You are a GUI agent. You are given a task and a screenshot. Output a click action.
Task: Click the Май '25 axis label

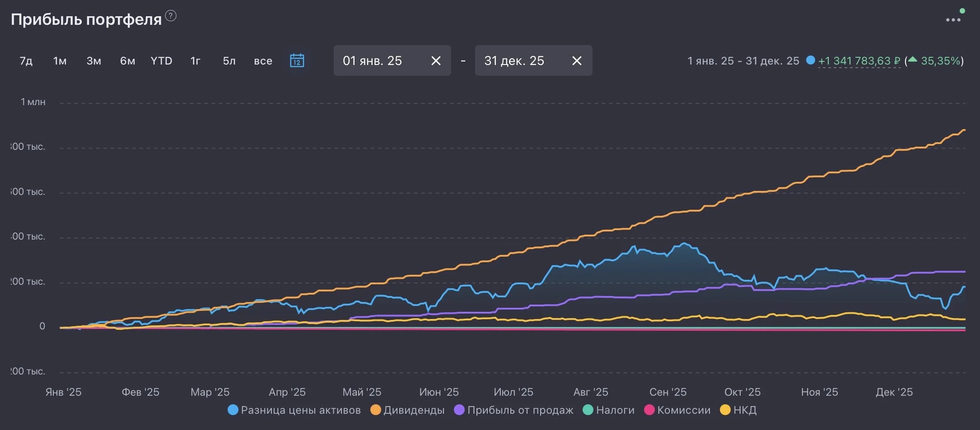[362, 392]
